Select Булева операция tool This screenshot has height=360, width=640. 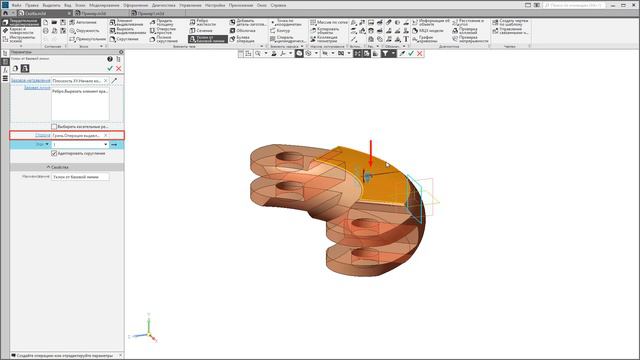point(242,39)
